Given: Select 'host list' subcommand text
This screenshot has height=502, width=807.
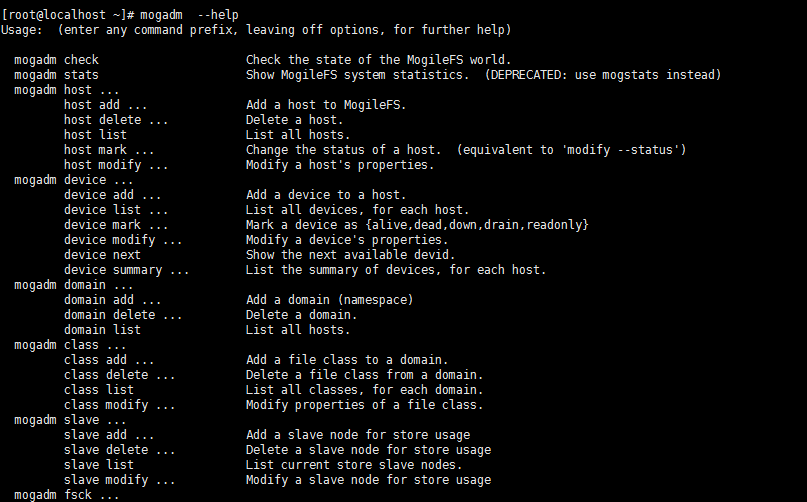Looking at the screenshot, I should tap(95, 135).
